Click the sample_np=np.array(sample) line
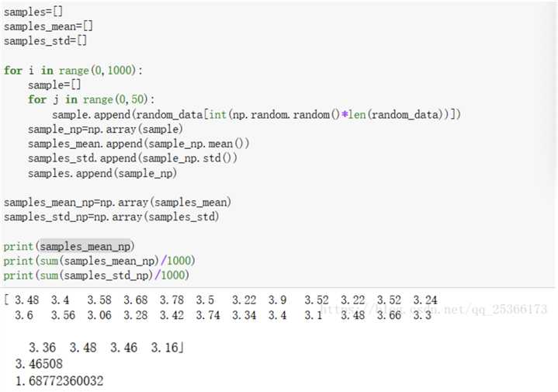558x392 pixels. 106,129
